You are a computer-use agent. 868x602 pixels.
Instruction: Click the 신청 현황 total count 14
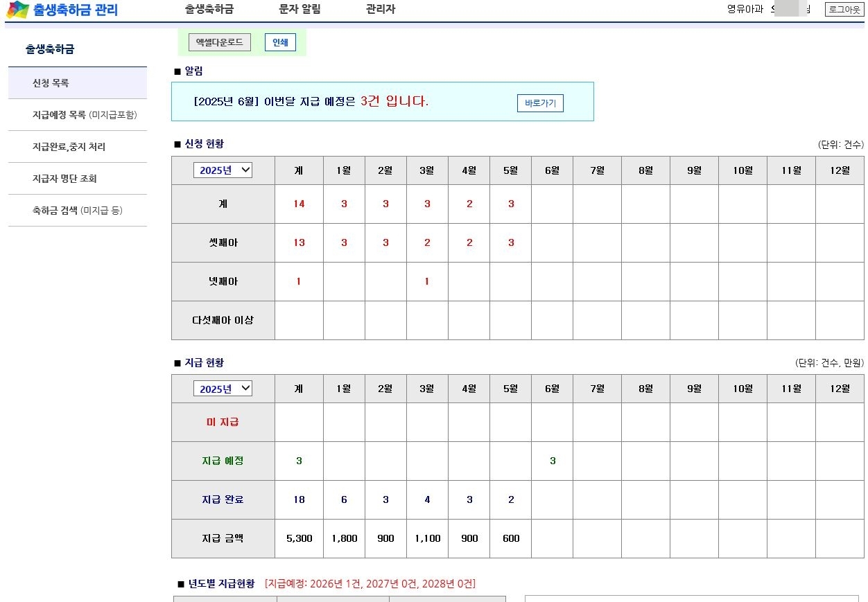coord(299,204)
